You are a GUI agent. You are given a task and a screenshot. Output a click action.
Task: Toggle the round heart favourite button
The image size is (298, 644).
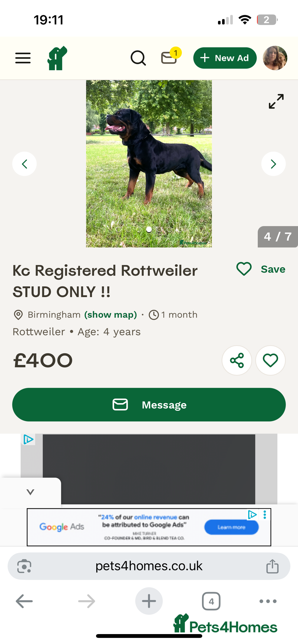(x=270, y=360)
